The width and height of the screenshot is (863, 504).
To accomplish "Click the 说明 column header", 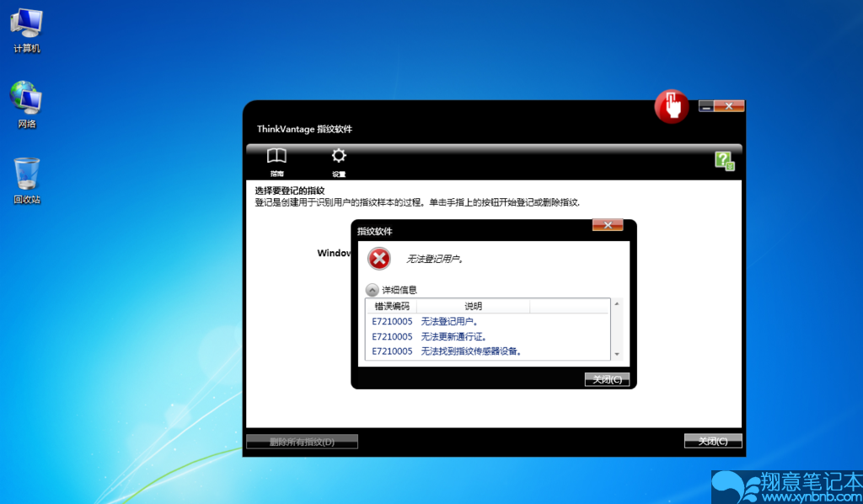I will [x=474, y=306].
